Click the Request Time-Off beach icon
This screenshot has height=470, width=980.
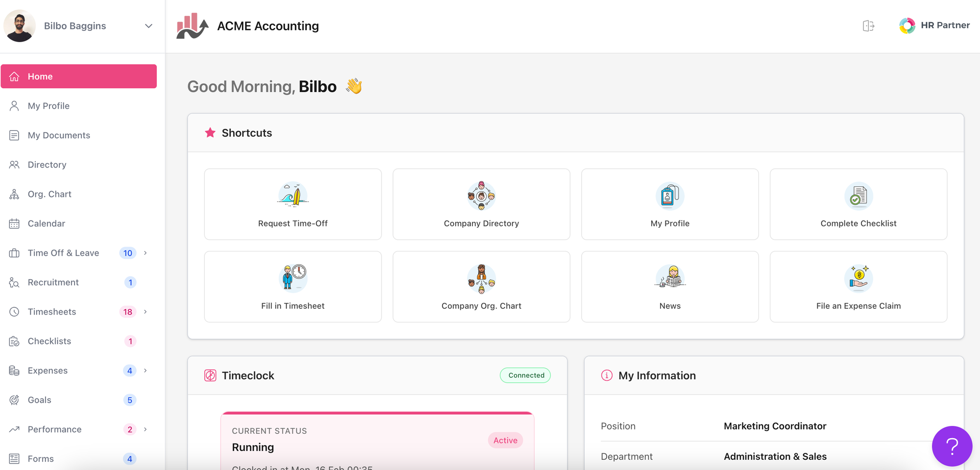[x=293, y=196]
